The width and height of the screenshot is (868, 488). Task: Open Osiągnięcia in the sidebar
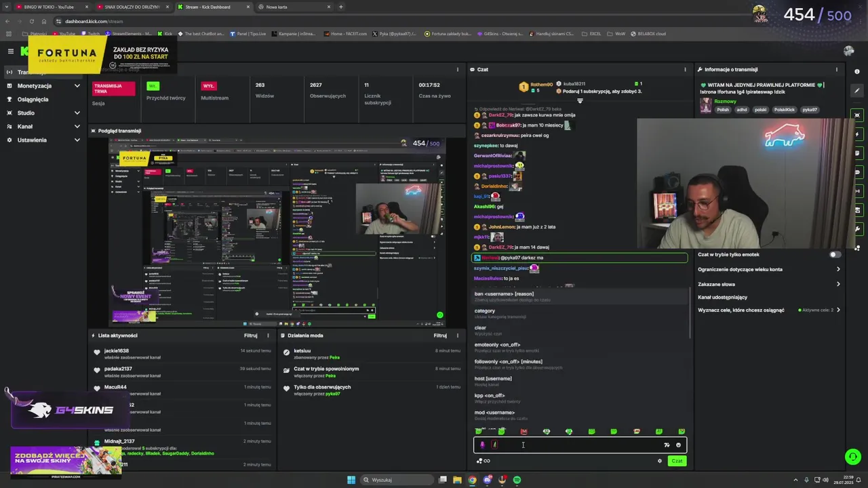[x=43, y=100]
